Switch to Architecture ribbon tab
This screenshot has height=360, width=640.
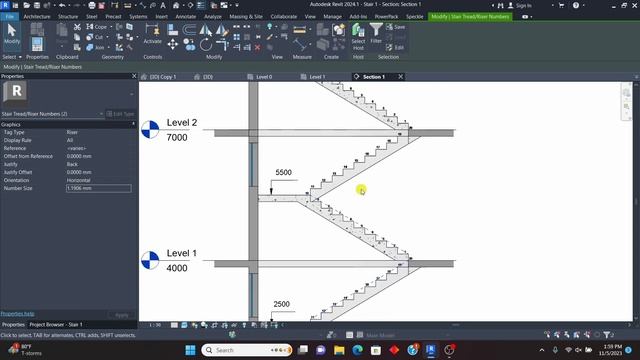pyautogui.click(x=37, y=16)
